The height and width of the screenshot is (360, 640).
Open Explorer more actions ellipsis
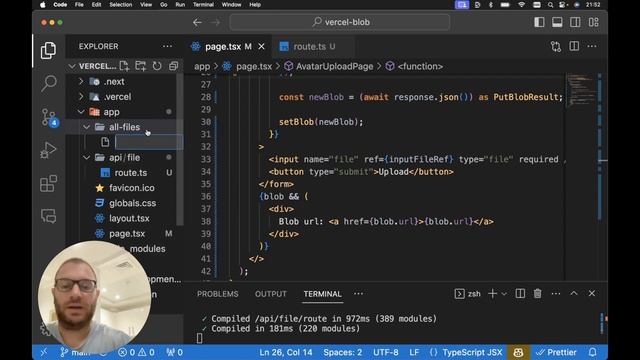(x=167, y=47)
